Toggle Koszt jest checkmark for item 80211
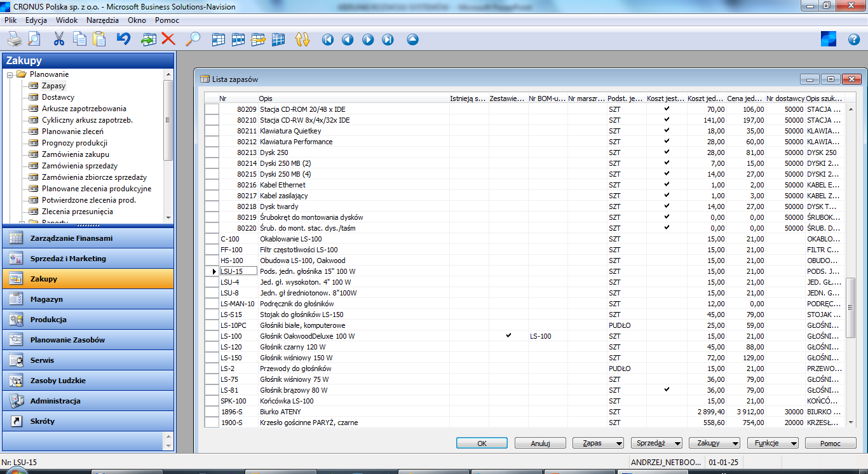The image size is (868, 474). pos(667,130)
